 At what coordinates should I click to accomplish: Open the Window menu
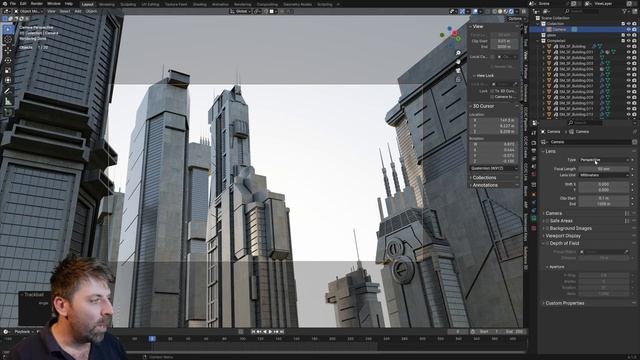[x=53, y=4]
